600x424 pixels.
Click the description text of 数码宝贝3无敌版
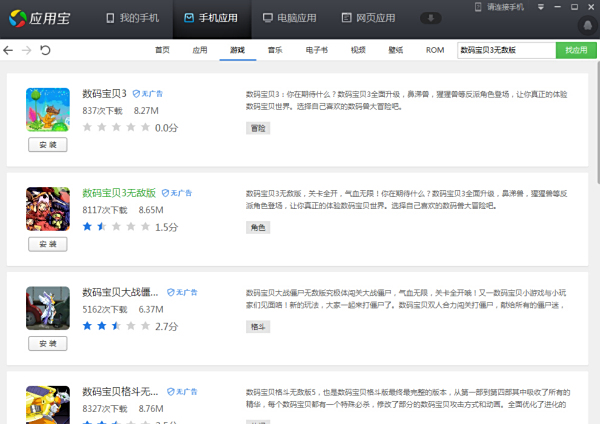click(x=406, y=200)
